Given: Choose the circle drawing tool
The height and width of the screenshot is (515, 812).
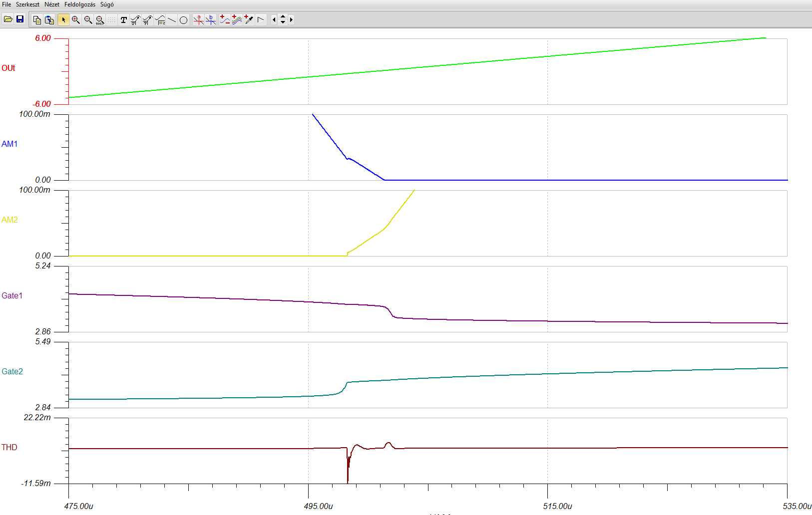Looking at the screenshot, I should (183, 19).
